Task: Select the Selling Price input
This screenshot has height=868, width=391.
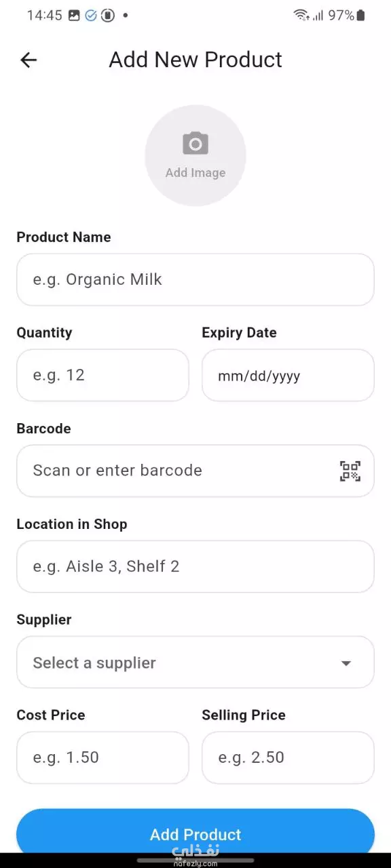Action: pyautogui.click(x=288, y=757)
